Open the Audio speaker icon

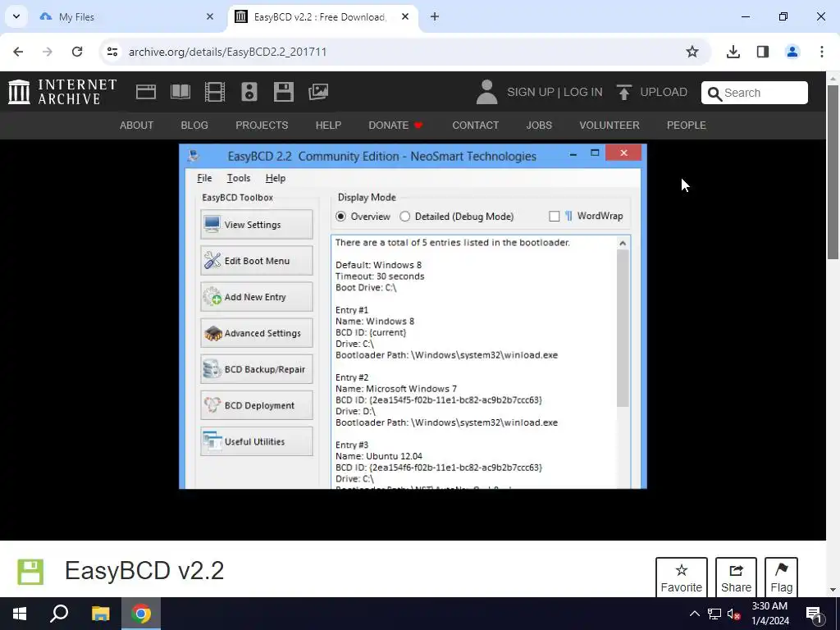pos(249,92)
